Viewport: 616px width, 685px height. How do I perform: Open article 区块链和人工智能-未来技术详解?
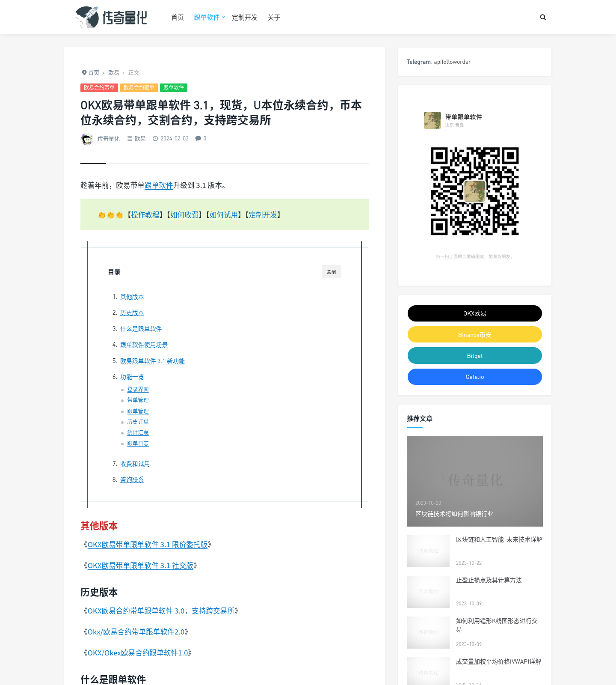[499, 539]
